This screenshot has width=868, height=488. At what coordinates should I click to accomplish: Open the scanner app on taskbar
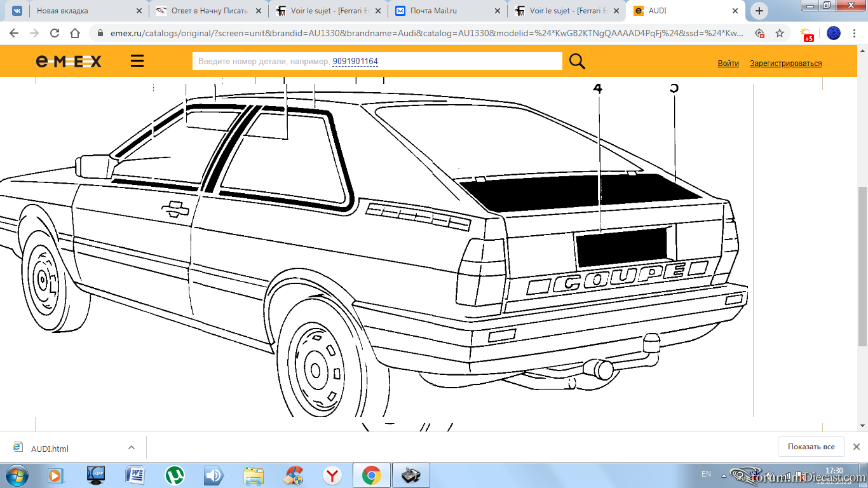(411, 475)
